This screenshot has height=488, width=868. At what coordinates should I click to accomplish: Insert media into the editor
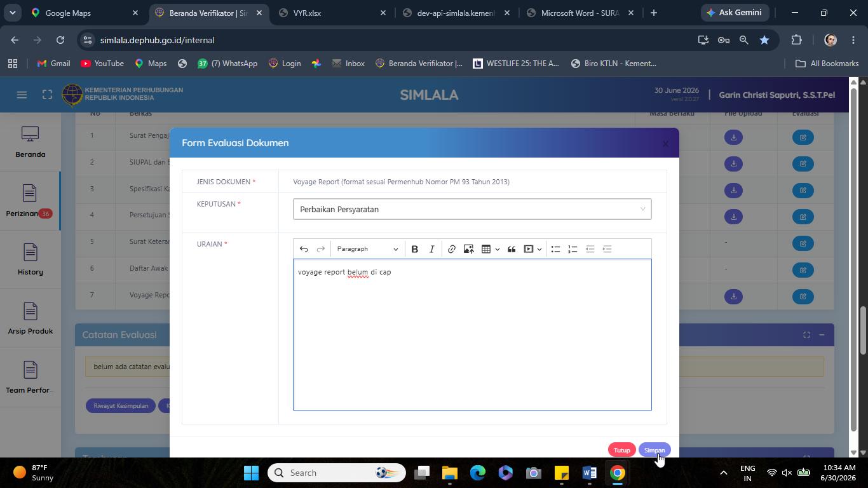(x=529, y=249)
